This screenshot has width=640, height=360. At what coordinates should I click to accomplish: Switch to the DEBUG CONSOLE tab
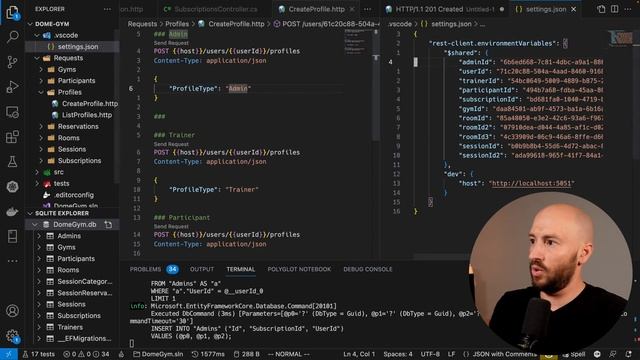click(x=368, y=269)
